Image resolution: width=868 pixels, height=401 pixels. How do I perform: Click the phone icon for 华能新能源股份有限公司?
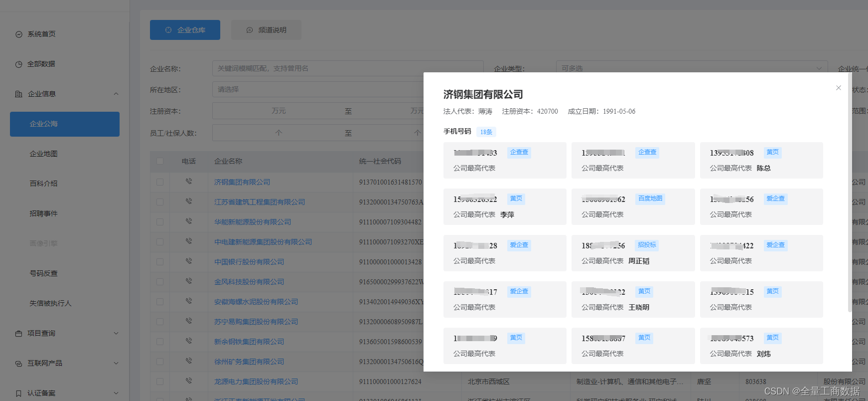coord(189,221)
